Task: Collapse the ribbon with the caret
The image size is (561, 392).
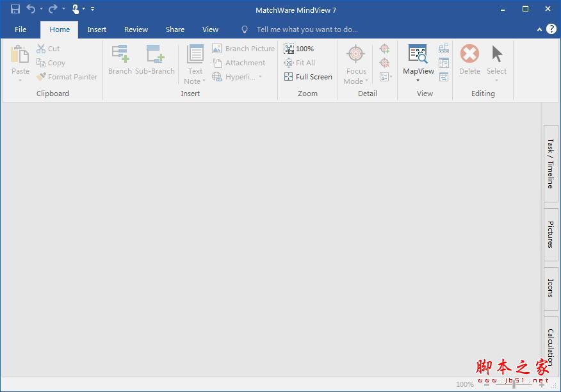Action: tap(539, 29)
